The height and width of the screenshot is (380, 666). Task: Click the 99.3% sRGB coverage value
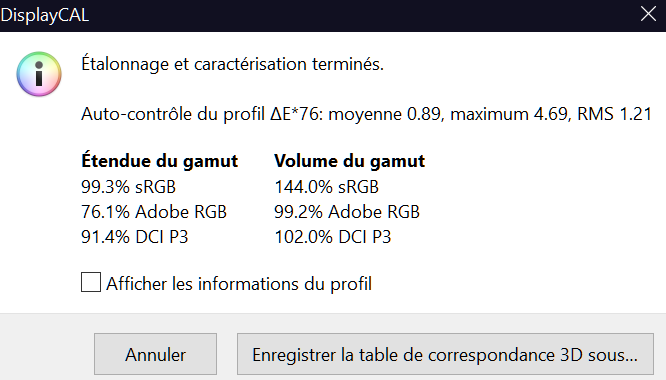[128, 187]
